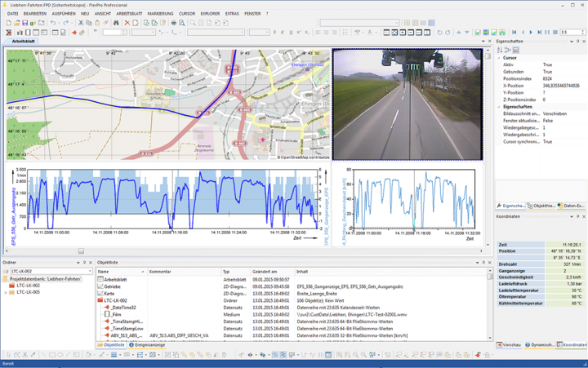Select the Getriebe diagram row
Image resolution: width=588 pixels, height=368 pixels.
[x=292, y=286]
